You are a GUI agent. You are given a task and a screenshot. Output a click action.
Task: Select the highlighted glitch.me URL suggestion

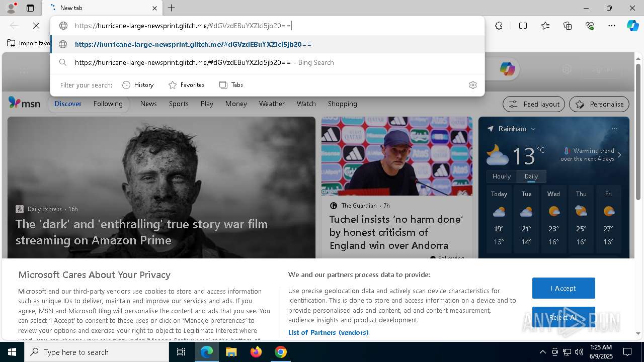267,44
